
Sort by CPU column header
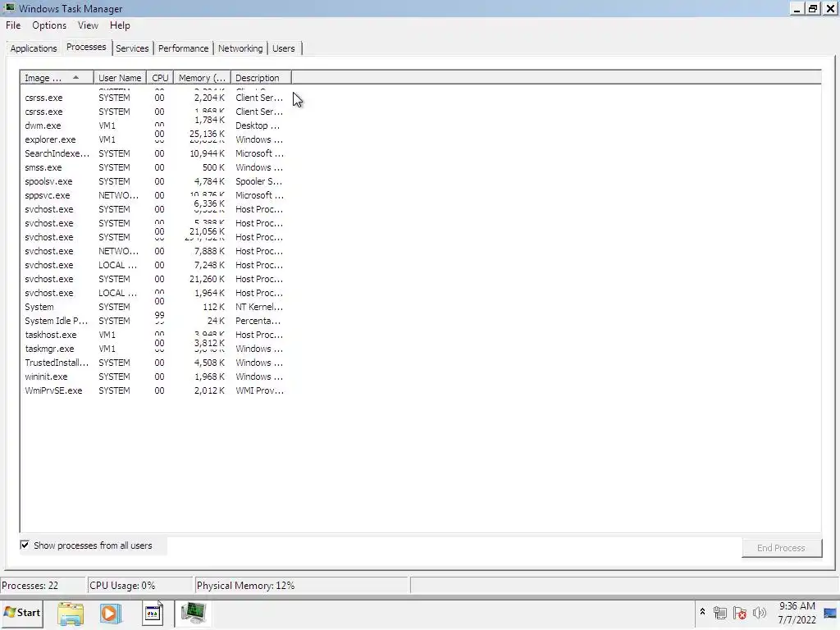(160, 78)
